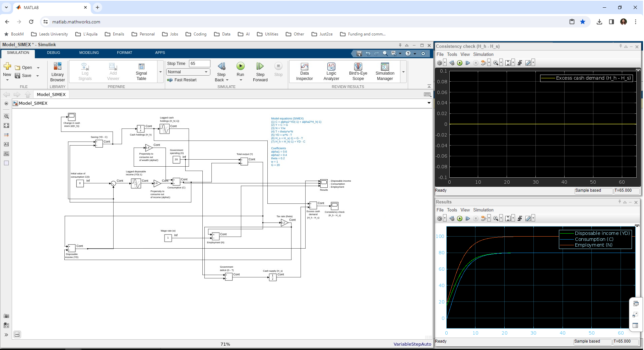Step forward in Consistency check scope toolbar
The image size is (644, 350).
point(468,63)
